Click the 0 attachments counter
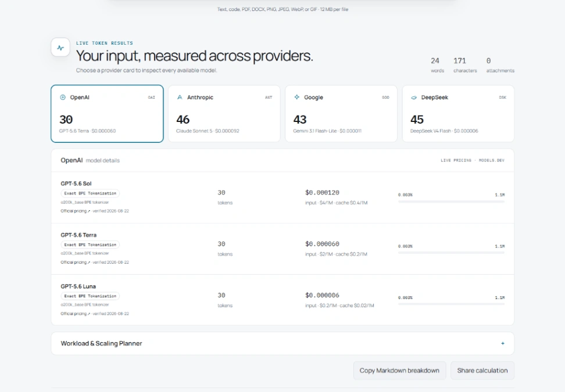 click(500, 65)
